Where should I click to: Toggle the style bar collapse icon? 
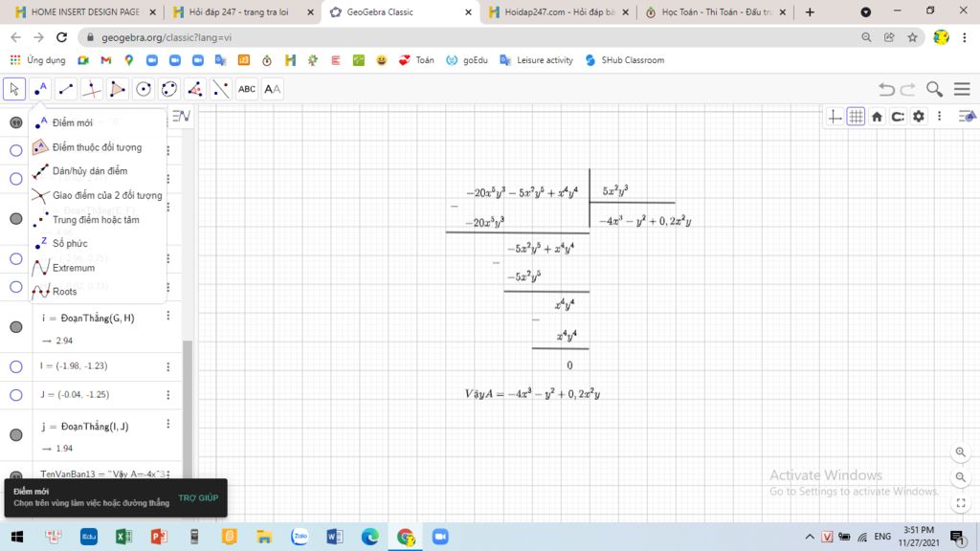pos(967,116)
